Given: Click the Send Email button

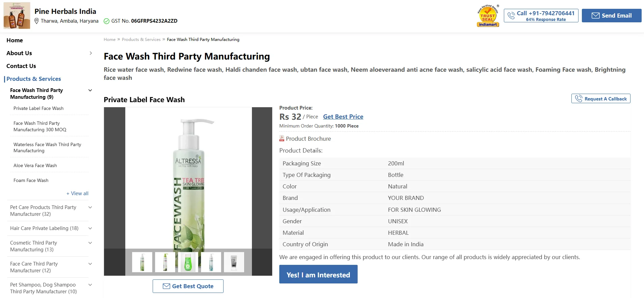Looking at the screenshot, I should 612,16.
